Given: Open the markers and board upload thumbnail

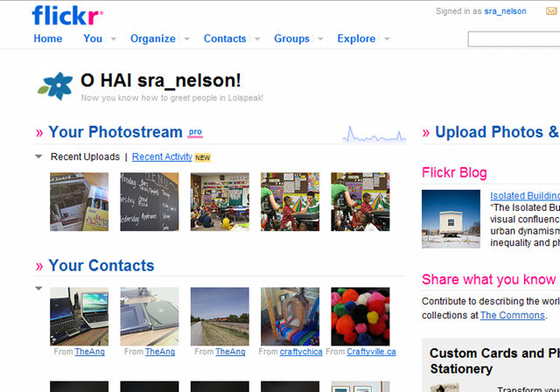Looking at the screenshot, I should (80, 202).
